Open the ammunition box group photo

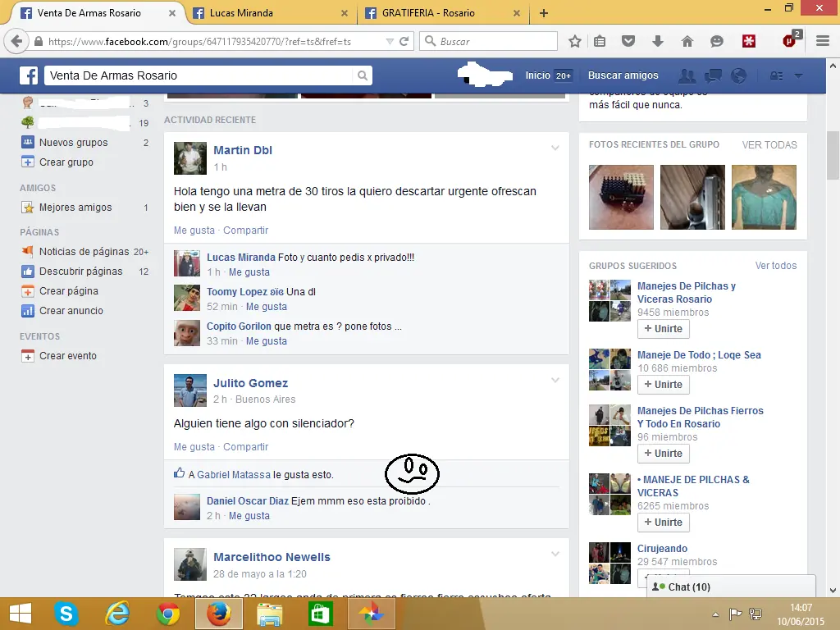coord(621,197)
